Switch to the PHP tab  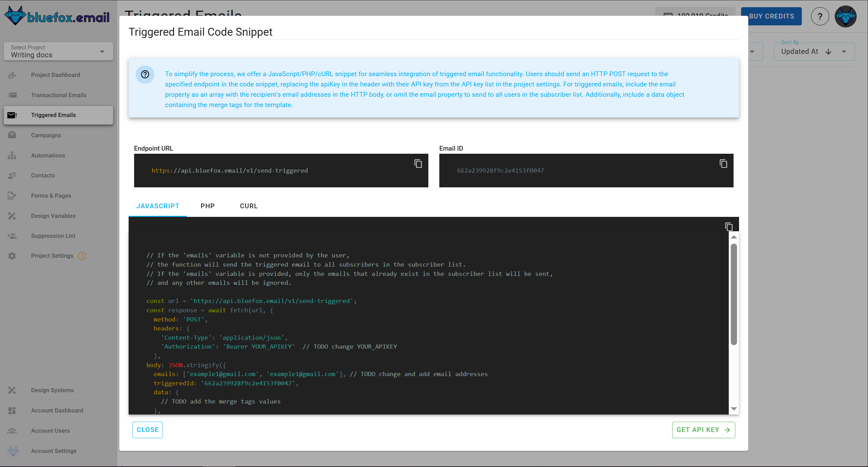point(207,206)
